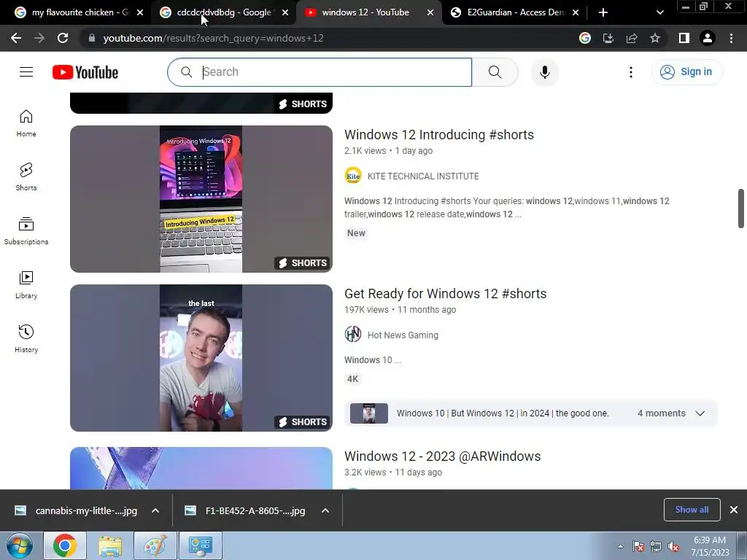Click the Sign in button
The image size is (747, 560).
coord(687,72)
